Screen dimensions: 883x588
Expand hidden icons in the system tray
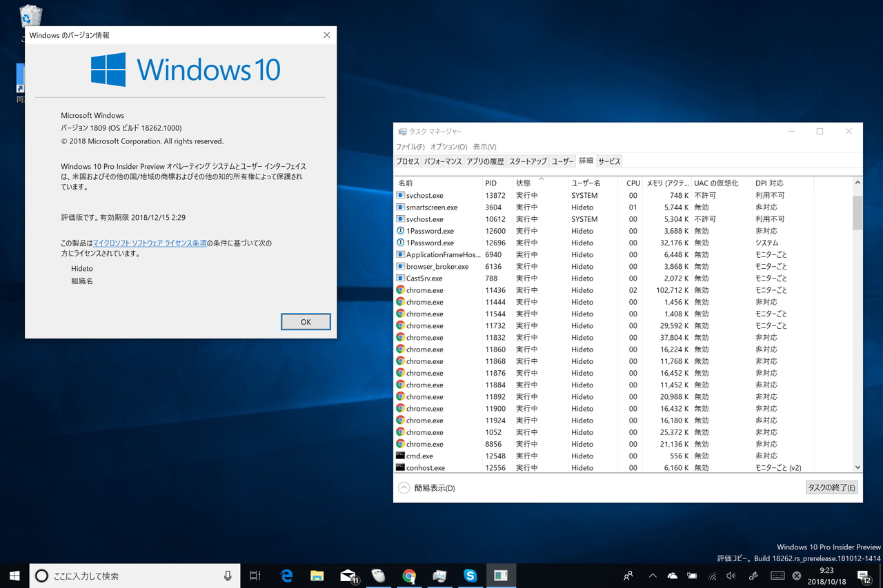coord(651,576)
